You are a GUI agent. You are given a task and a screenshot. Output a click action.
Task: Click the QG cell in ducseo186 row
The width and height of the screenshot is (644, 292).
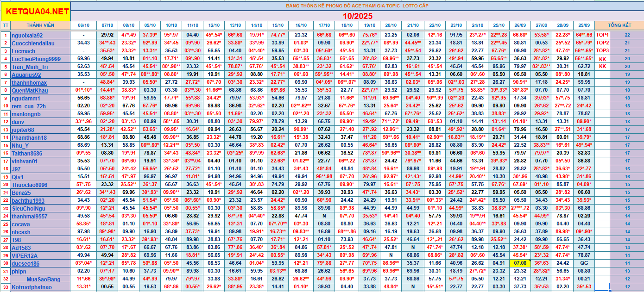point(584,263)
